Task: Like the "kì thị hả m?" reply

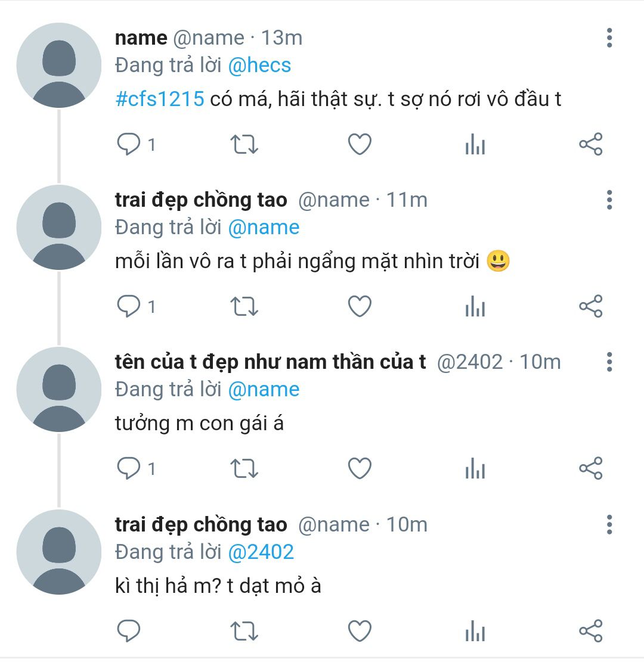Action: (360, 631)
